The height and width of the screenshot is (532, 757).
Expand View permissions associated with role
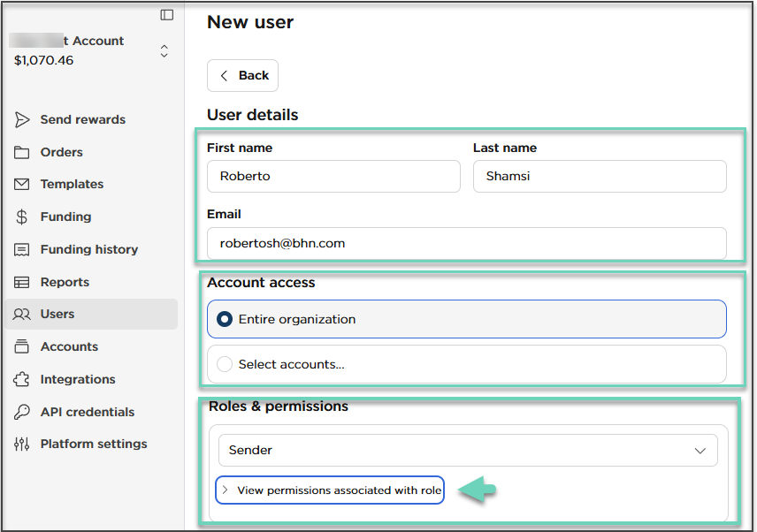(330, 490)
